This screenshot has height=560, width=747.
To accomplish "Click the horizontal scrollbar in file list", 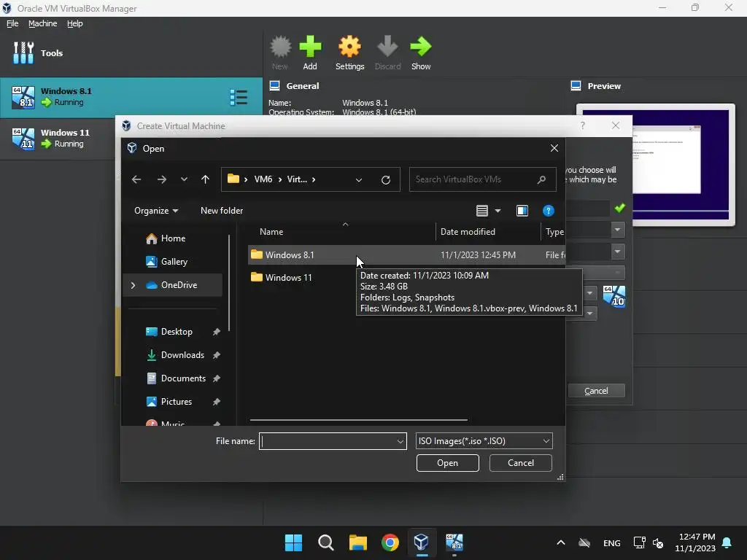I will tap(358, 420).
